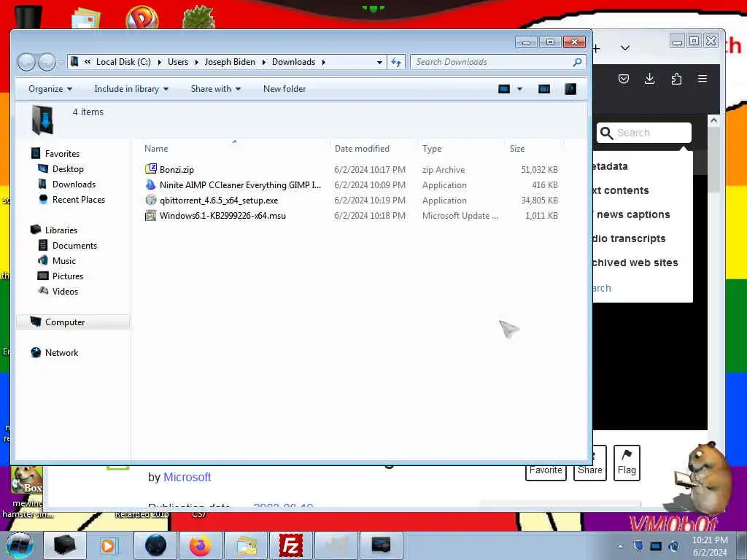
Task: Click the Favorite button on the webpage
Action: point(546,470)
